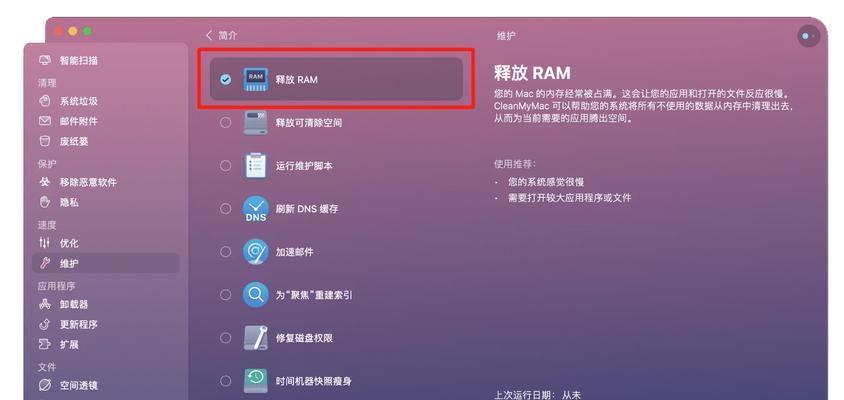Click the 加速邮件 round icon
This screenshot has height=400, width=844.
tap(256, 251)
